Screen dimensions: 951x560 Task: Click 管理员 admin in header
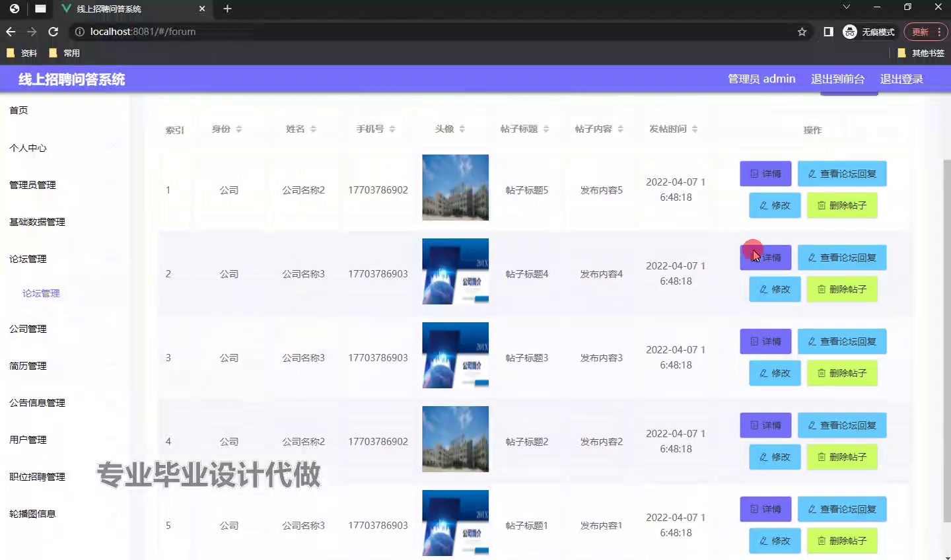(761, 79)
